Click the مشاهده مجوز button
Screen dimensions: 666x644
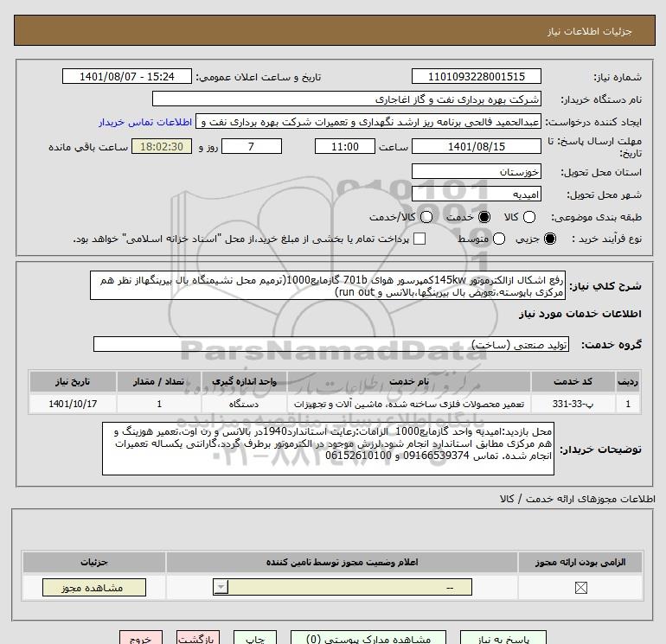click(x=94, y=588)
